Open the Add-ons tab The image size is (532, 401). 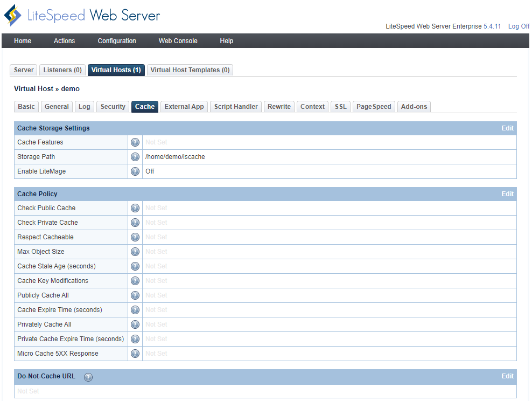[414, 107]
